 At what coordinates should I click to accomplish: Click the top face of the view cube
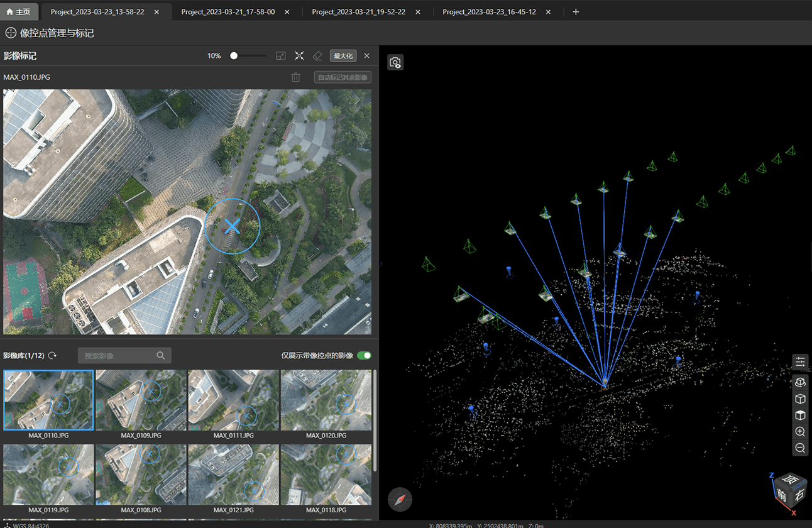790,480
